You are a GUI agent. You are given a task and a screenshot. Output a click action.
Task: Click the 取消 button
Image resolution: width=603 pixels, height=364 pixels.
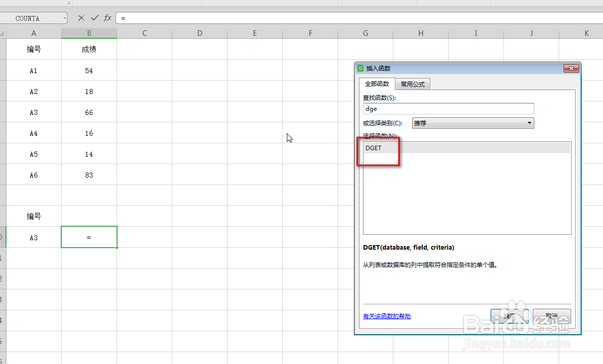pos(552,316)
